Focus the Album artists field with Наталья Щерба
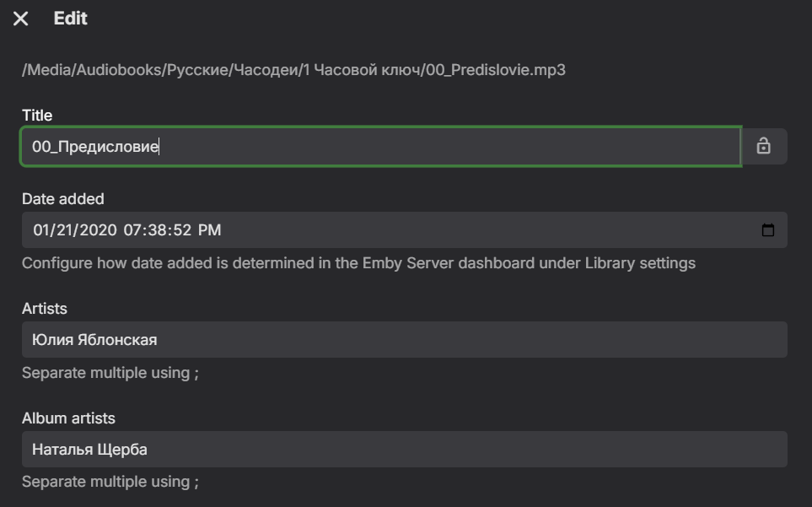Image resolution: width=812 pixels, height=507 pixels. [404, 450]
